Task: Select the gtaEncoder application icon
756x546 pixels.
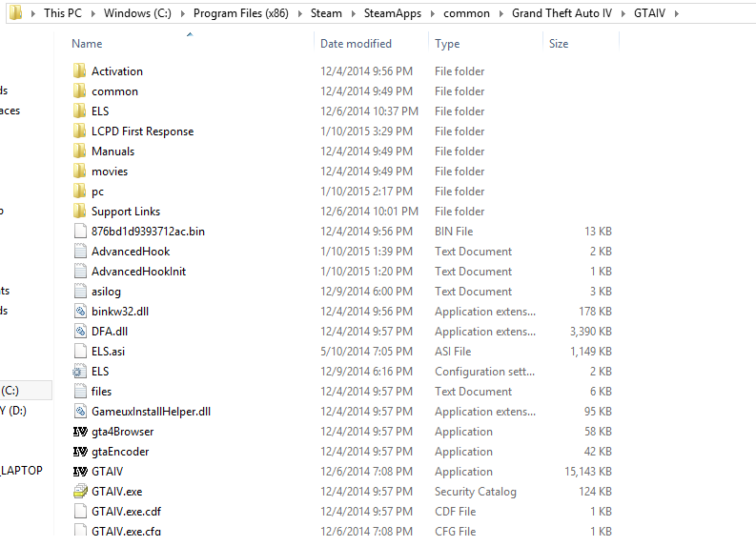Action: (x=80, y=452)
